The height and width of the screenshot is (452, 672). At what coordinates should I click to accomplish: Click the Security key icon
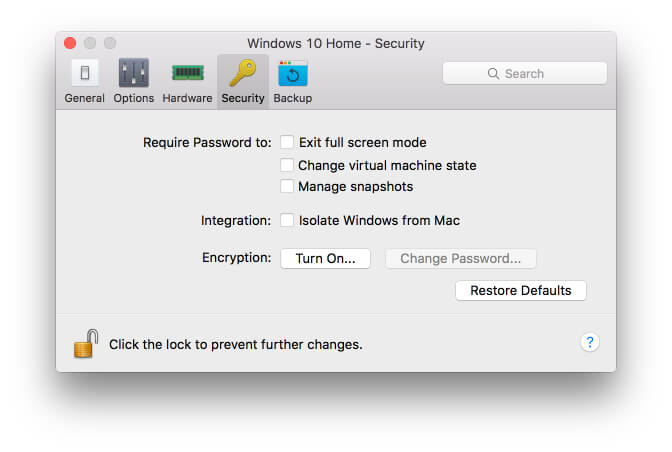pyautogui.click(x=243, y=73)
